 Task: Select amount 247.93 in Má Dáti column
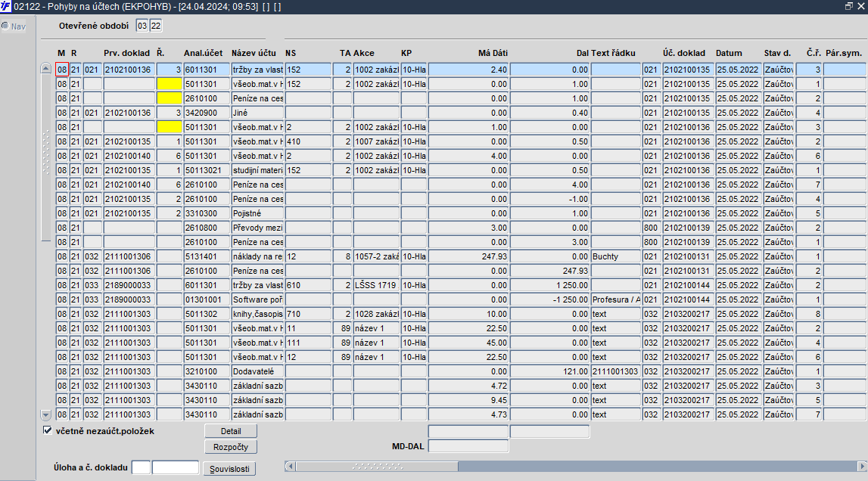tap(468, 257)
